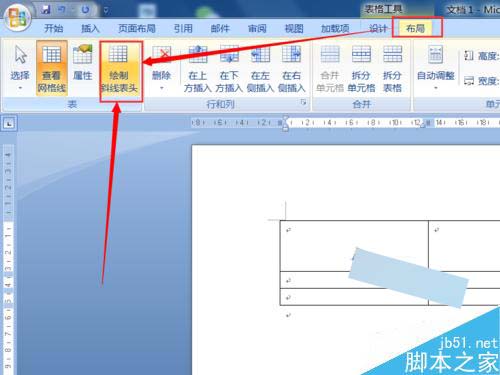The height and width of the screenshot is (375, 500).
Task: Open 自动调整 autofit dropdown
Action: pyautogui.click(x=436, y=68)
